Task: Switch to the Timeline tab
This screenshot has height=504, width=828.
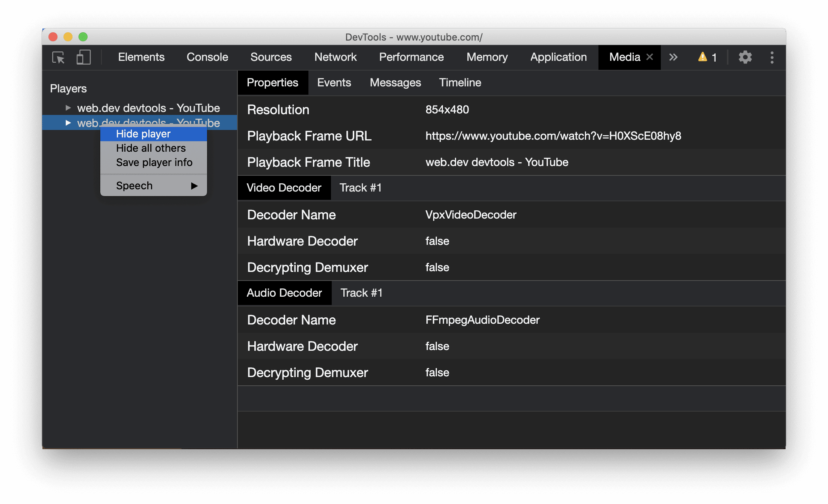Action: (460, 82)
